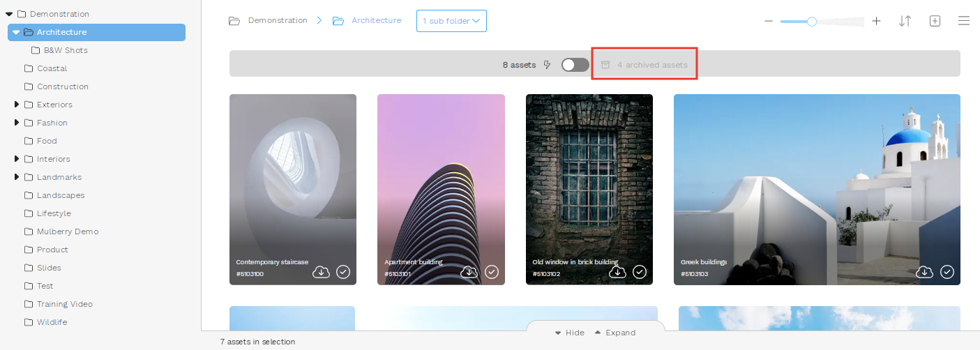Select the Demonstration root folder
The width and height of the screenshot is (980, 350).
pyautogui.click(x=59, y=14)
